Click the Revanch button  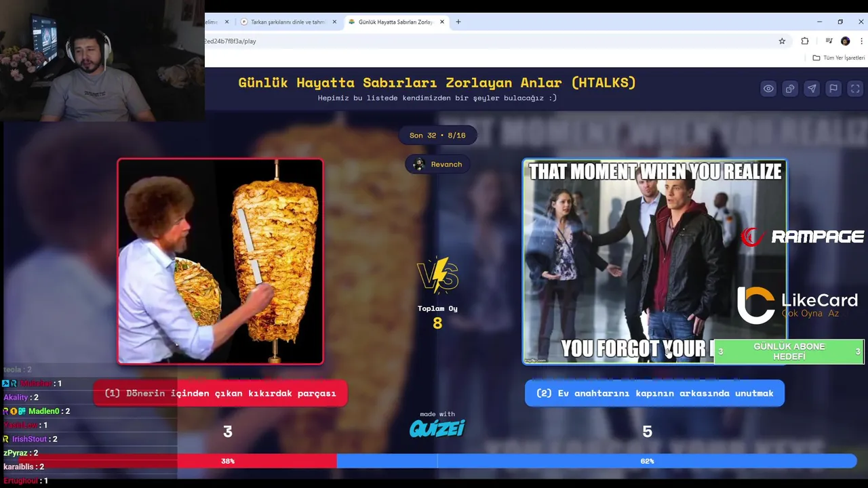pyautogui.click(x=437, y=164)
